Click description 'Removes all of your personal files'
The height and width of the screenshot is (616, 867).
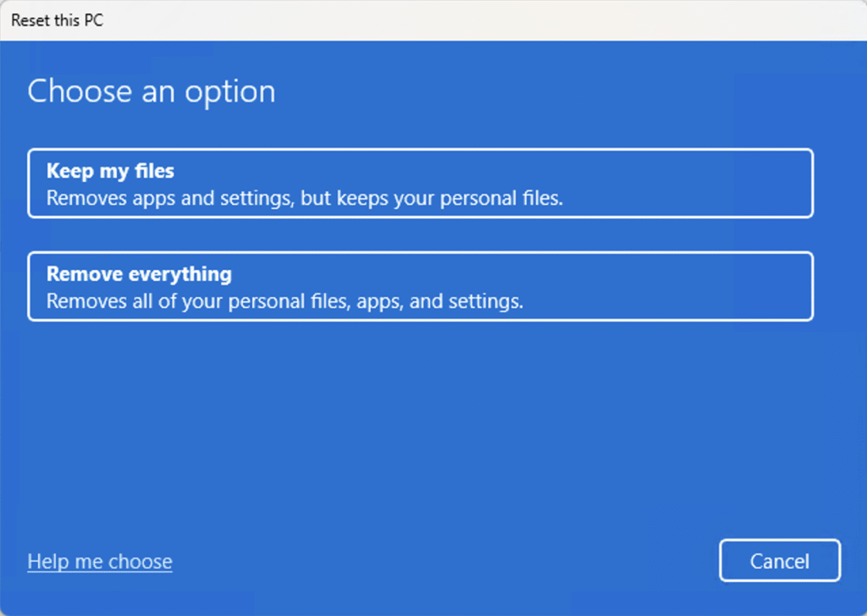tap(284, 301)
